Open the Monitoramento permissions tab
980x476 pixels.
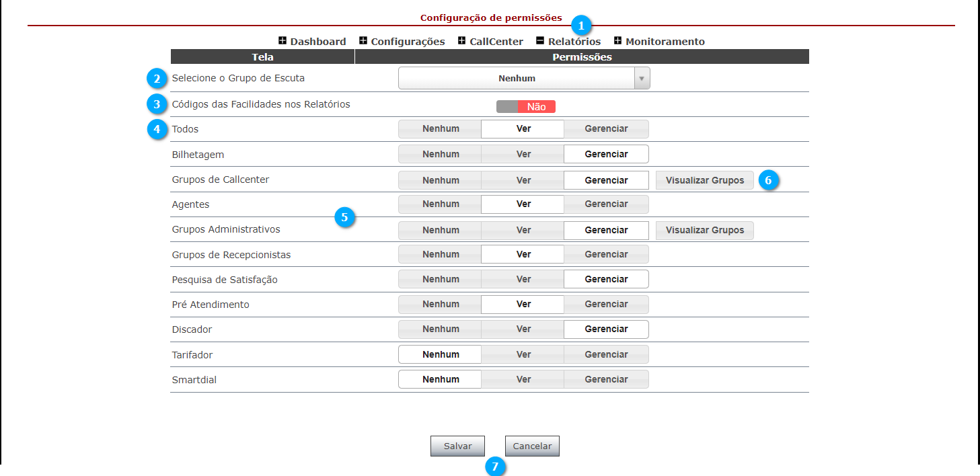pyautogui.click(x=665, y=42)
